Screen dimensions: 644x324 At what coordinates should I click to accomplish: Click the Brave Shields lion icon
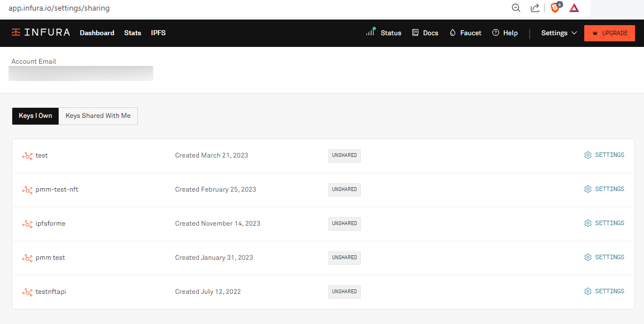tap(555, 8)
